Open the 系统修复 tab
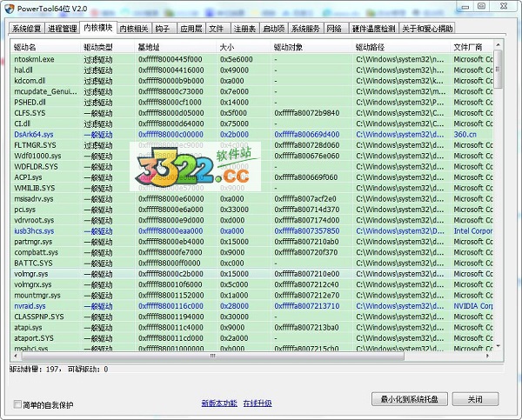 tap(27, 29)
